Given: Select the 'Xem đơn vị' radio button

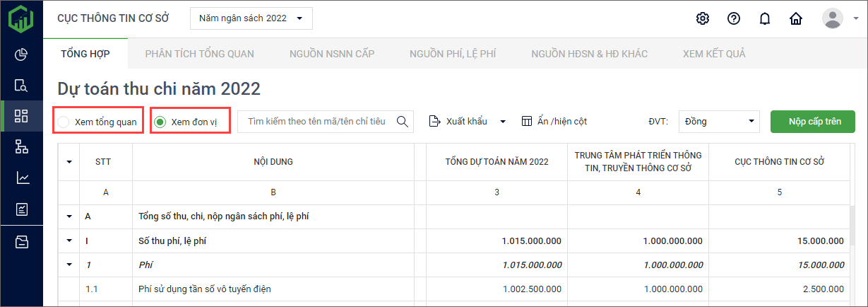Looking at the screenshot, I should 160,122.
